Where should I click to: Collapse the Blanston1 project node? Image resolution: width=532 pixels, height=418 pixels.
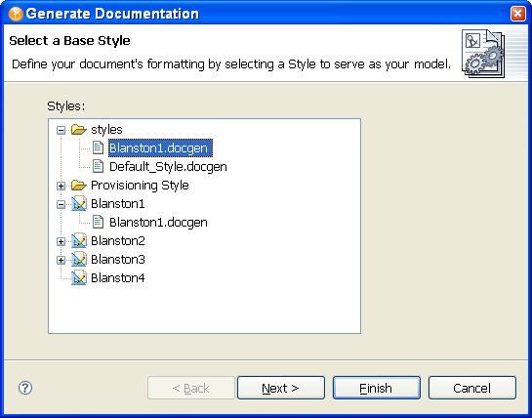(61, 204)
